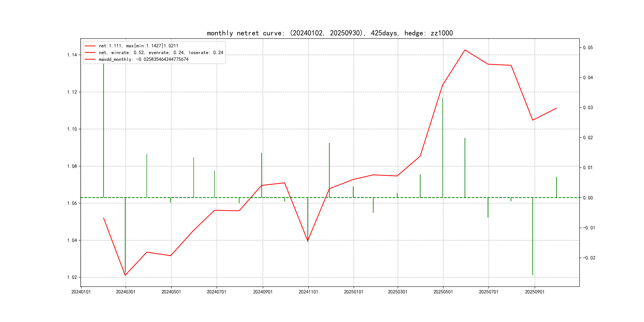Click x-axis label 20240301

click(125, 292)
